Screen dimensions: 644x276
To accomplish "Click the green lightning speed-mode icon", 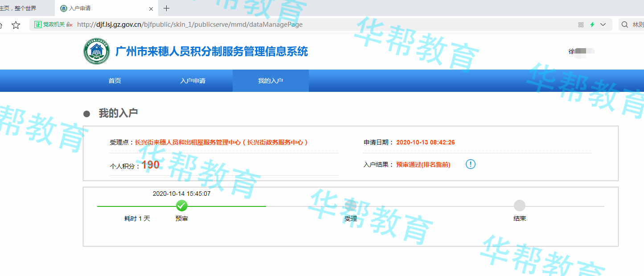I will point(592,25).
